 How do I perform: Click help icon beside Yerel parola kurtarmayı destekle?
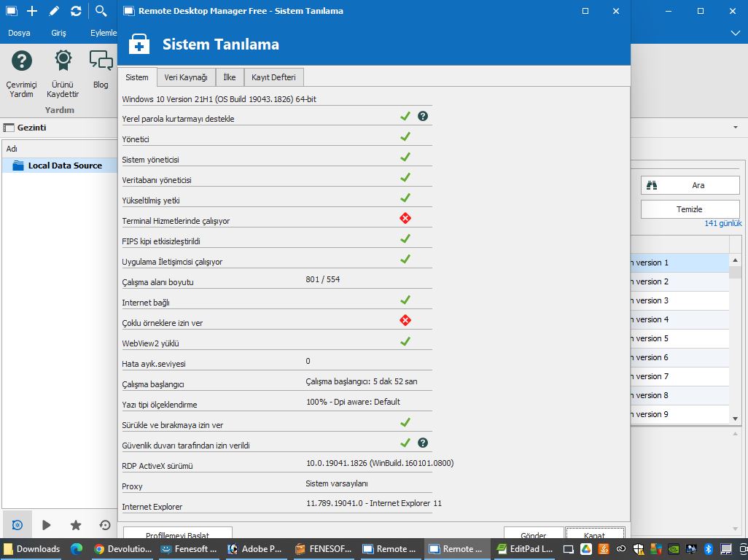click(423, 116)
